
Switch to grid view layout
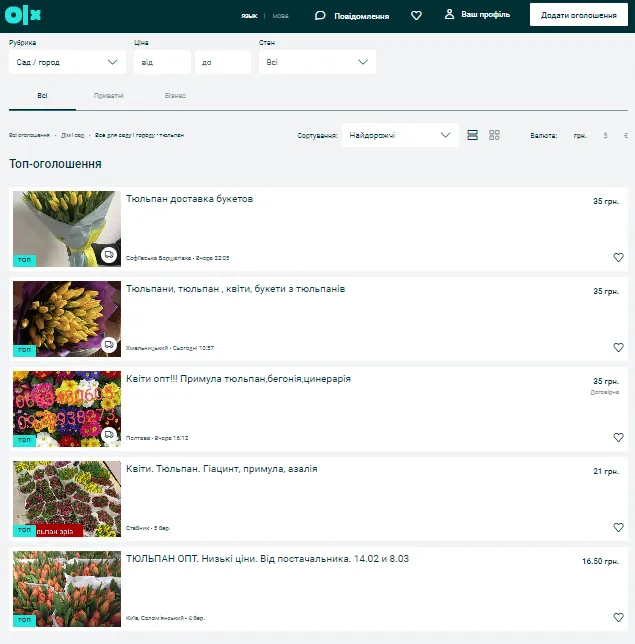(494, 135)
